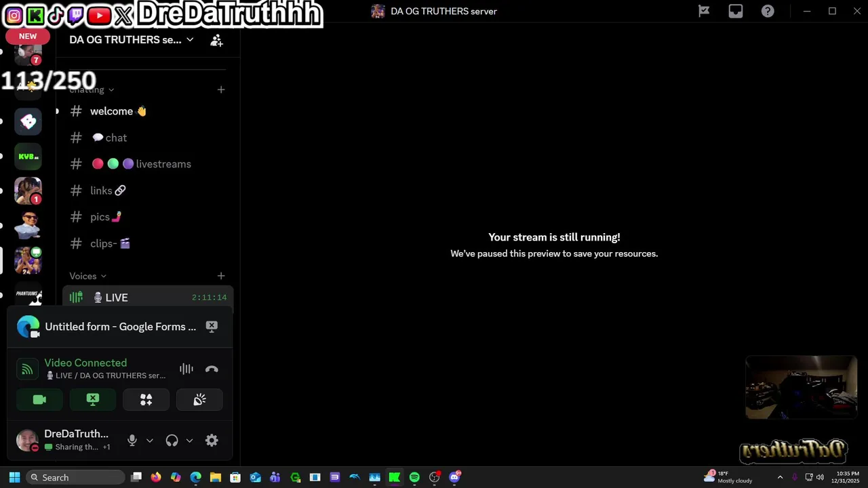Toggle the screen share button
This screenshot has height=488, width=868.
(93, 400)
